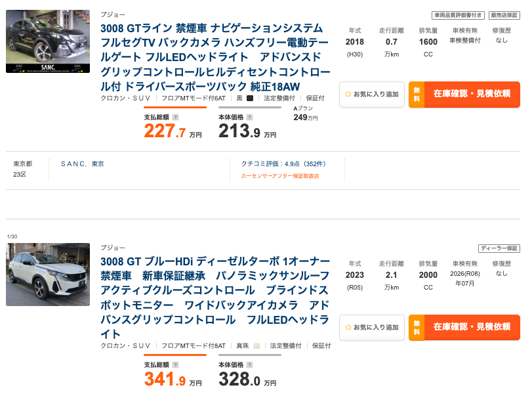Open the 支払総額 help icon above 341.9万円
Viewport: 532px width, 398px height.
click(175, 365)
